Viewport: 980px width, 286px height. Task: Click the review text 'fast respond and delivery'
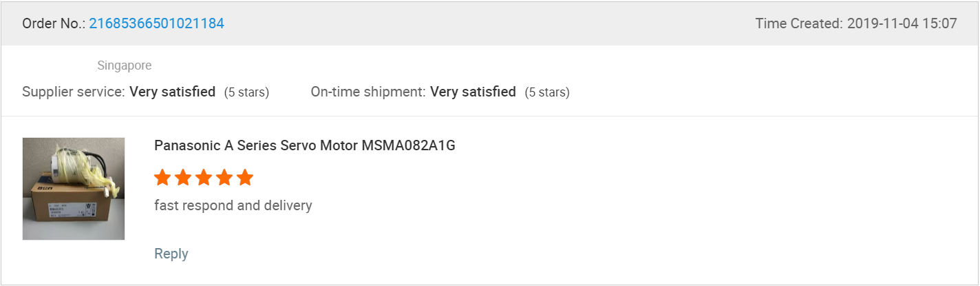coord(233,205)
